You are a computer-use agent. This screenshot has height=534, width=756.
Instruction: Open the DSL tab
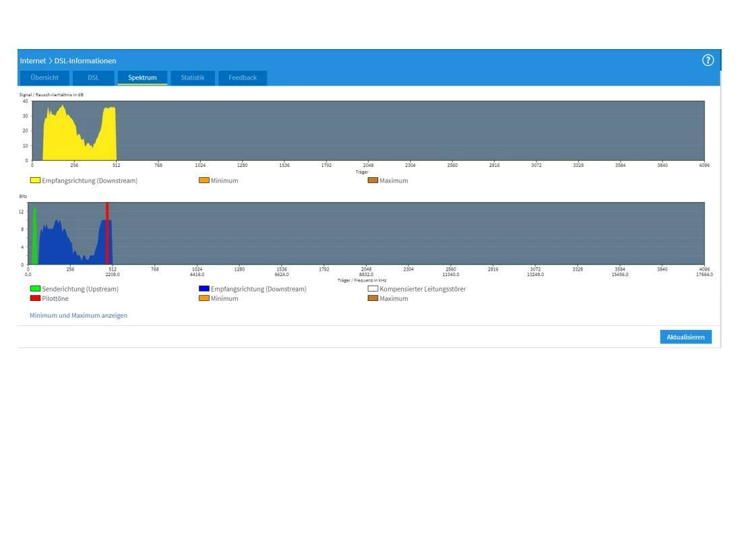[x=93, y=77]
